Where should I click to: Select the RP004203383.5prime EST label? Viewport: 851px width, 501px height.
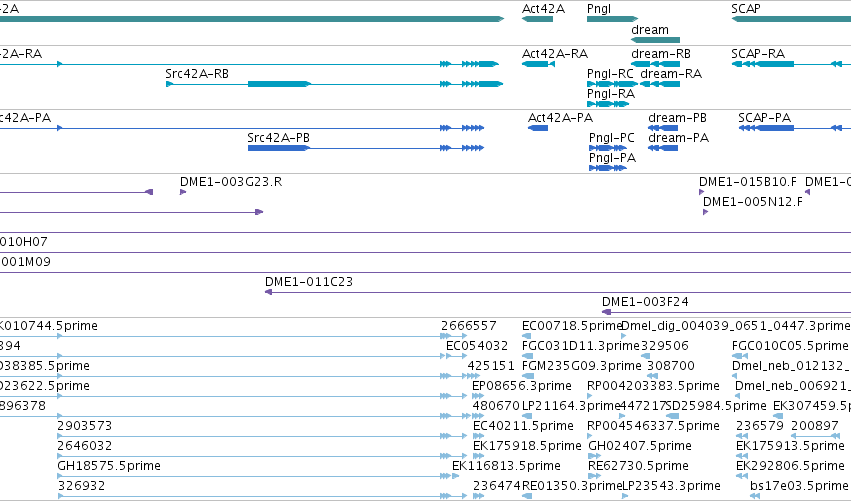pos(653,386)
